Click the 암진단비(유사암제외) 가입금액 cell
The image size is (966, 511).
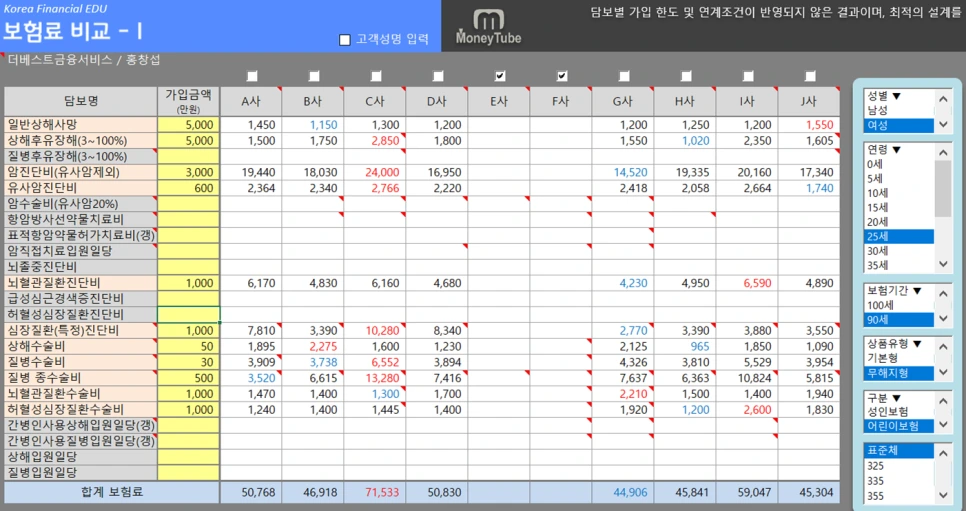(189, 172)
